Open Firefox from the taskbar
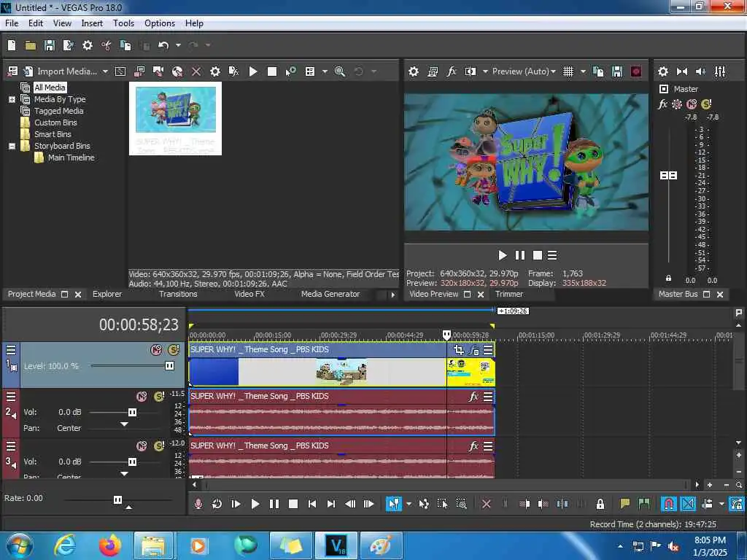The width and height of the screenshot is (747, 560). pyautogui.click(x=110, y=545)
